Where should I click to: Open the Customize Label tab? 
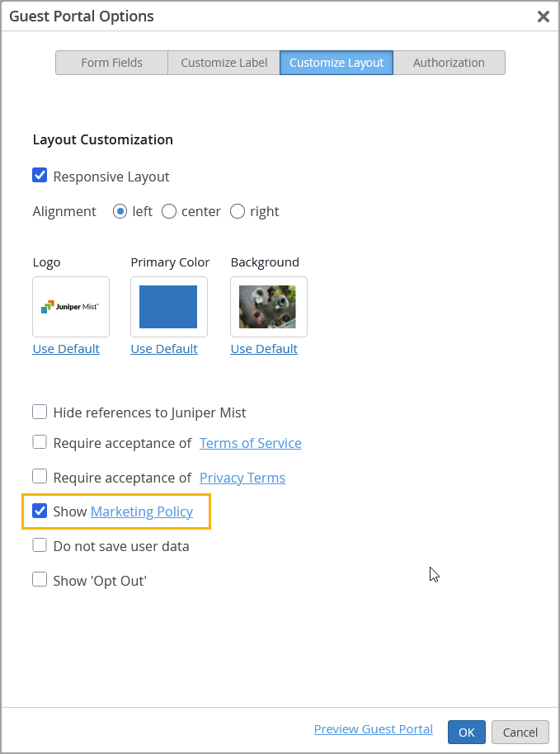click(224, 63)
